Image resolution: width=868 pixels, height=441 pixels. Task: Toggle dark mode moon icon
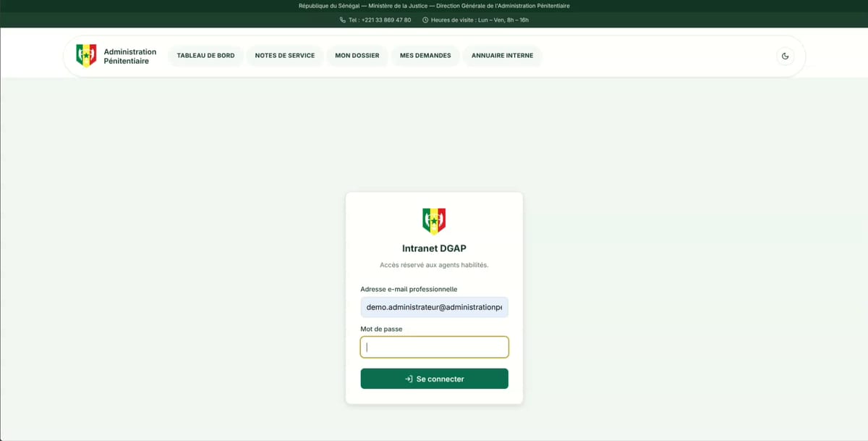[x=785, y=56]
